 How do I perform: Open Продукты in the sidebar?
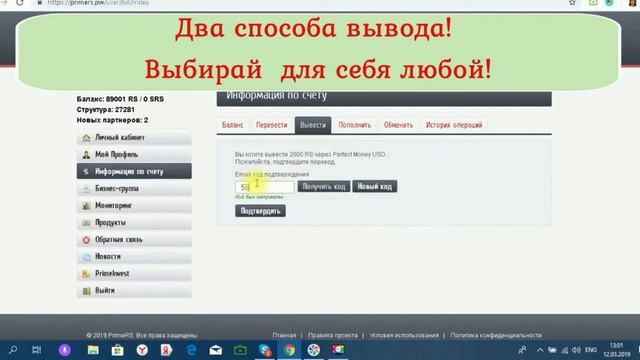[x=134, y=223]
